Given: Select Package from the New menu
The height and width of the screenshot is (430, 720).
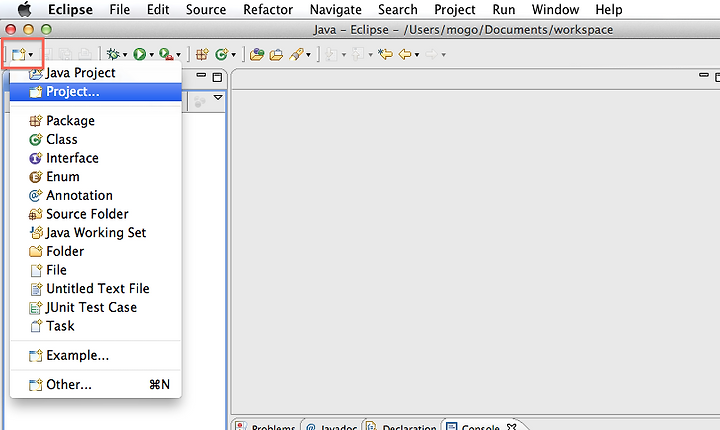Looking at the screenshot, I should pos(96,120).
